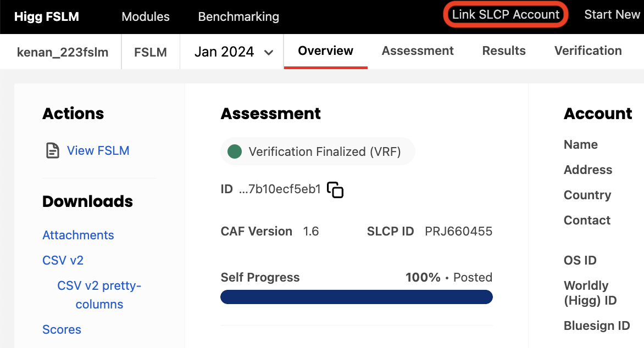Screen dimensions: 644x348
Task: Copy the assessment ID with the copy icon
Action: pos(335,189)
